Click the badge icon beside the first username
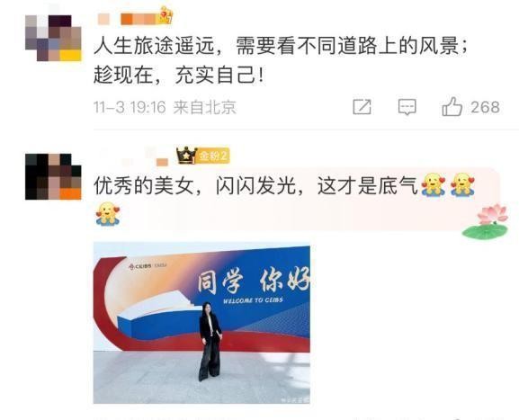The width and height of the screenshot is (519, 420). 166,16
